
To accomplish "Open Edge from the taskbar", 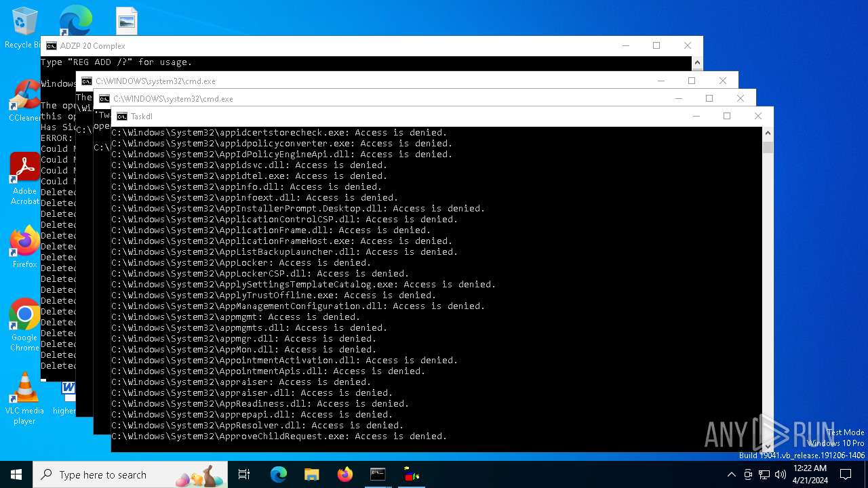I will (279, 474).
